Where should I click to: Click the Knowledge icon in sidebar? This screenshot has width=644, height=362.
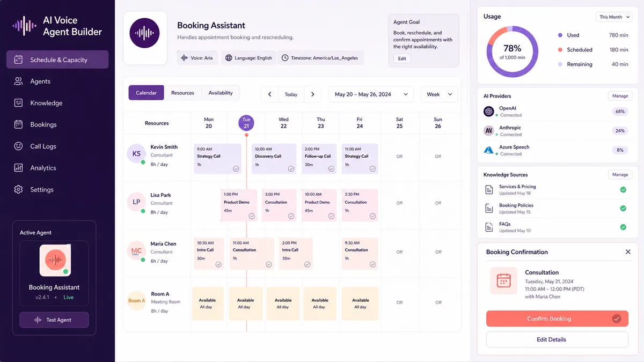(18, 102)
